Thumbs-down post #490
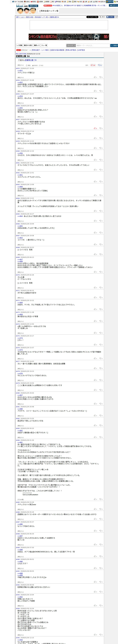The image size is (118, 644). tap(101, 568)
